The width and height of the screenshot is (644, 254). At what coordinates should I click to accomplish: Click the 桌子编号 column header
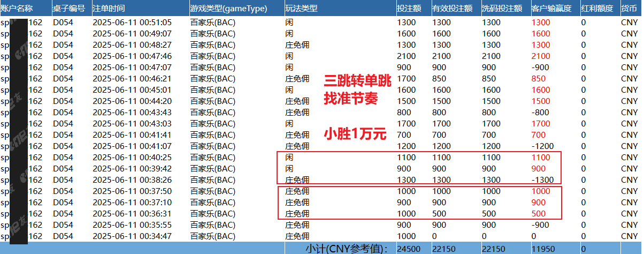(x=69, y=9)
